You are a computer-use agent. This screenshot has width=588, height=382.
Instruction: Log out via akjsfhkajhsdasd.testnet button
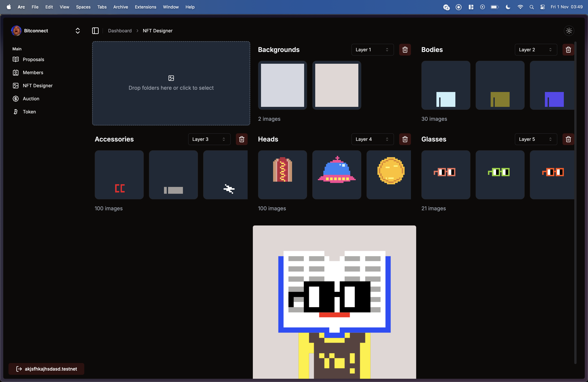click(x=46, y=369)
